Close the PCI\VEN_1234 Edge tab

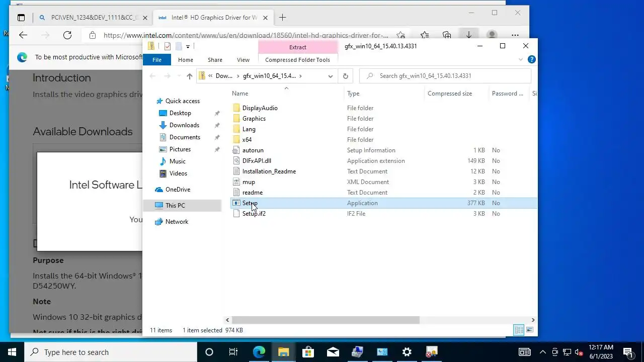(x=145, y=18)
